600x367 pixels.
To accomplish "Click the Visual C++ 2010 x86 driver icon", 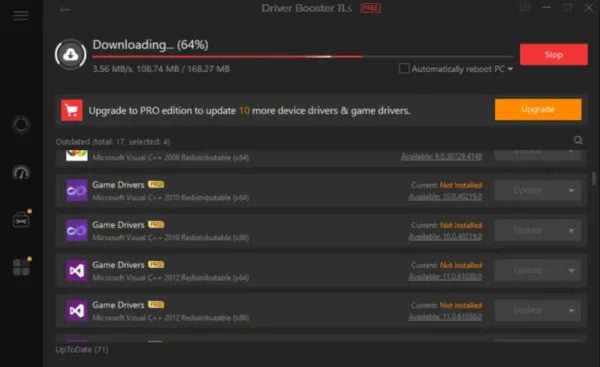I will coord(77,230).
